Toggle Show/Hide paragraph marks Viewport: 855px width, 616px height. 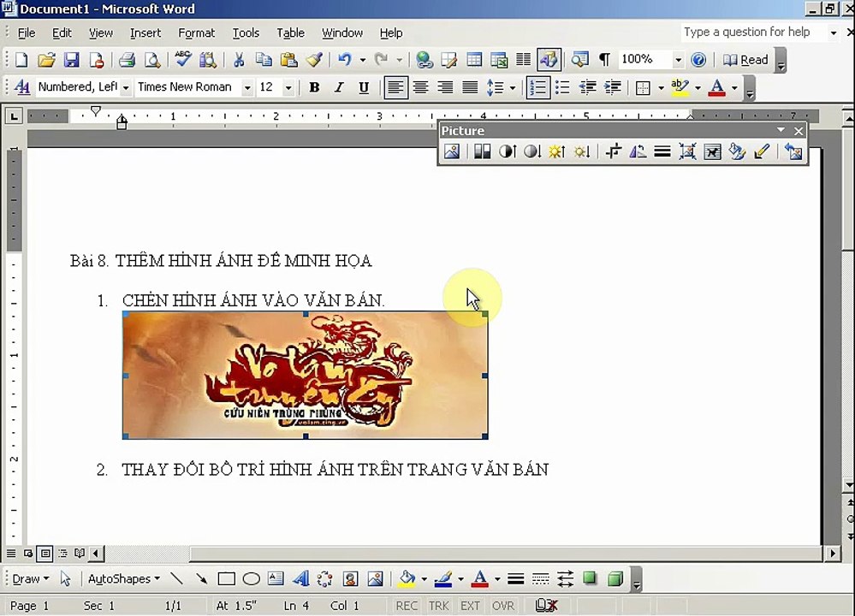tap(604, 59)
